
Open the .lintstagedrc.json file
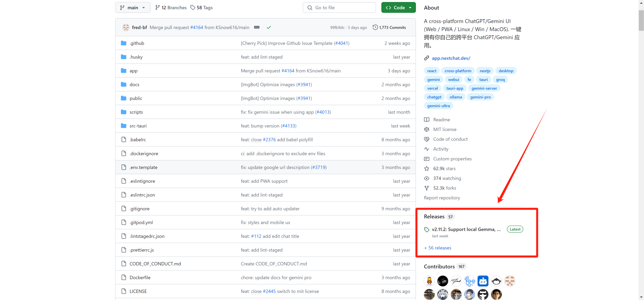coord(147,236)
